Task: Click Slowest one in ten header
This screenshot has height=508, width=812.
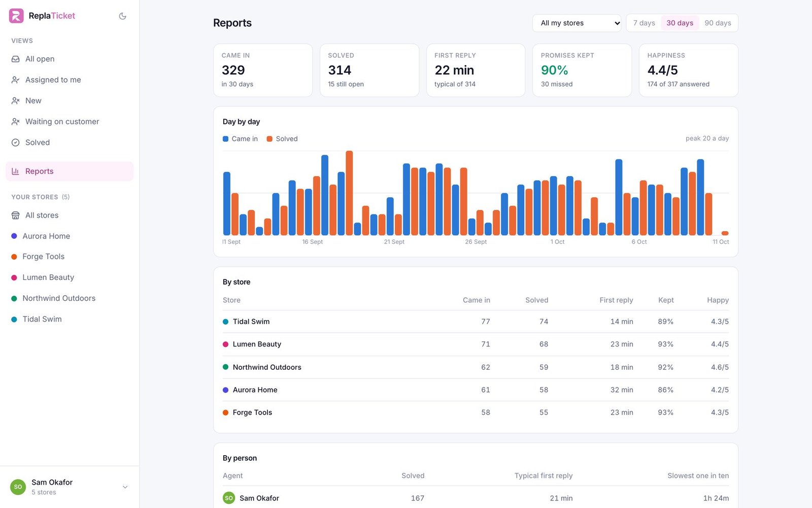Action: coord(698,476)
